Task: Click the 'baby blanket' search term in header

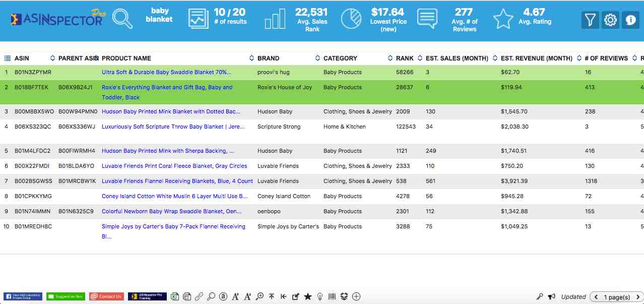Action: click(159, 15)
